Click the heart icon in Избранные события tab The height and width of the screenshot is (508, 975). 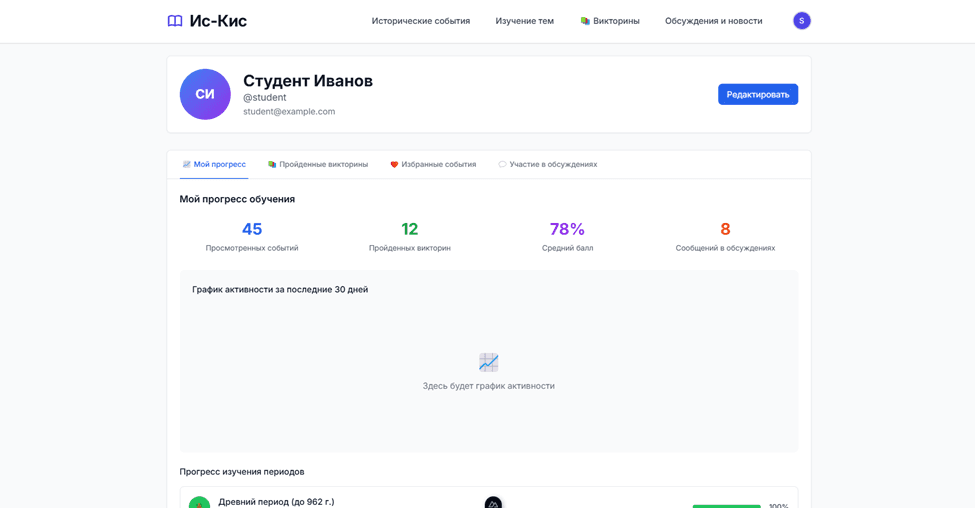(394, 165)
